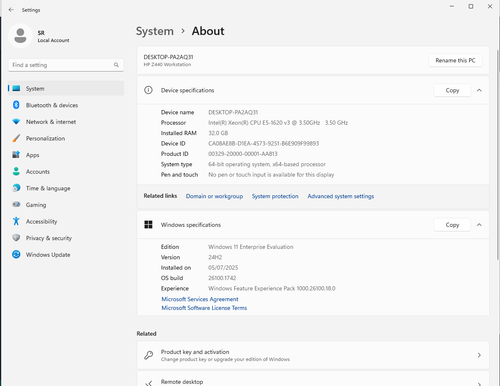Click Installed on date 05/07/2025
This screenshot has width=500, height=386.
tap(223, 267)
